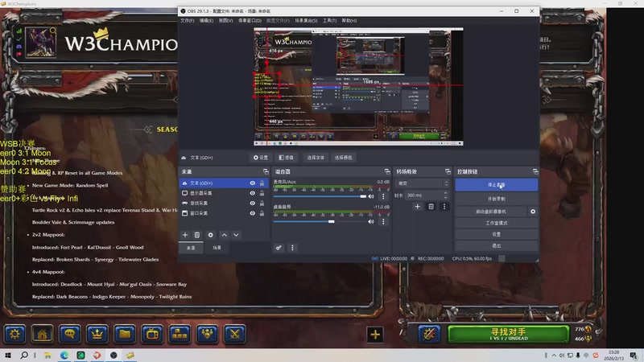
Task: Adjust the 300 ms duration stepper
Action: click(x=445, y=195)
